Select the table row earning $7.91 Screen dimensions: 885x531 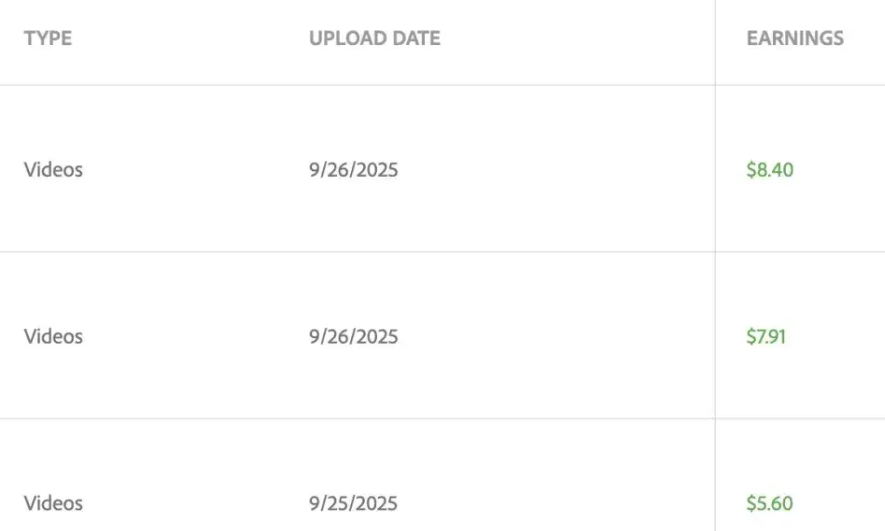(x=200, y=336)
